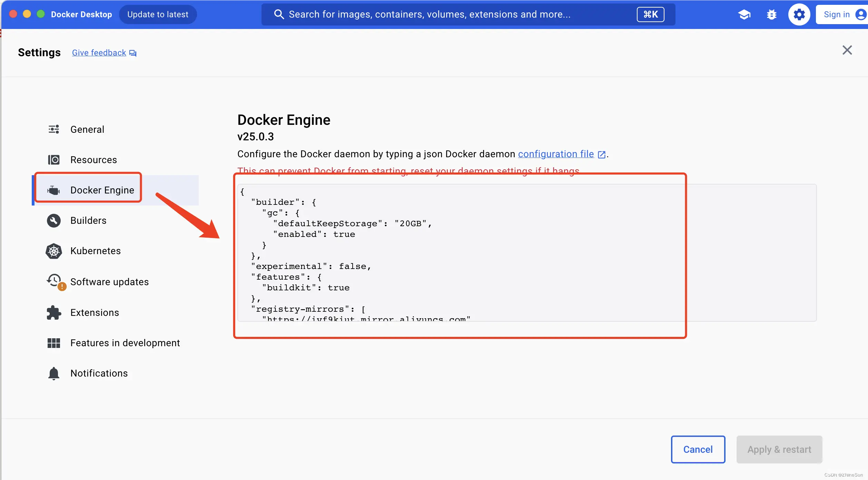This screenshot has width=868, height=480.
Task: Open the Learning center graduation cap icon
Action: click(x=744, y=14)
